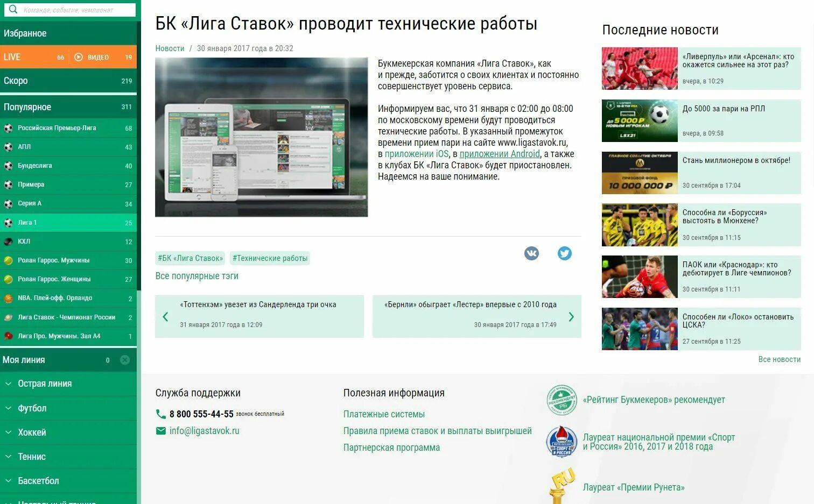Screen dimensions: 814x504
Task: Click icon next to Лига Про. Мужчины. Зал А4
Action: click(8, 336)
